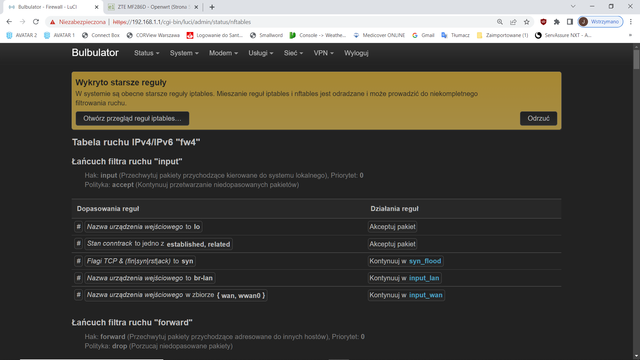Toggle the browser side panel icon

point(570,22)
